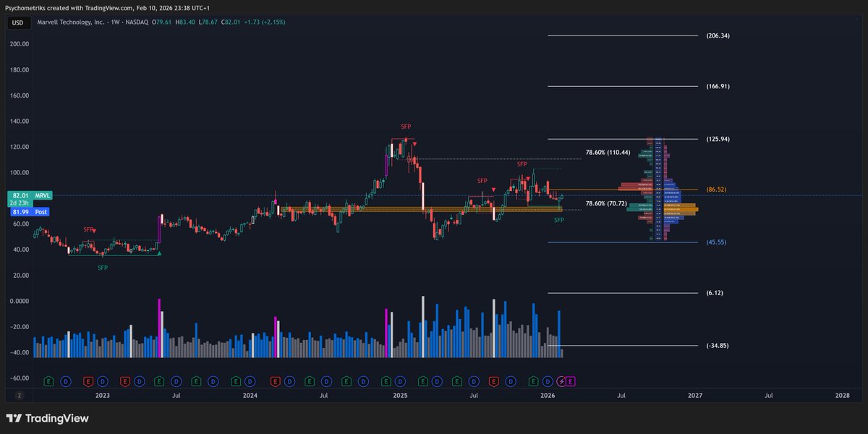Click the red earnings marker between Jul 2025 and 2026
This screenshot has height=434, width=868.
tap(493, 381)
